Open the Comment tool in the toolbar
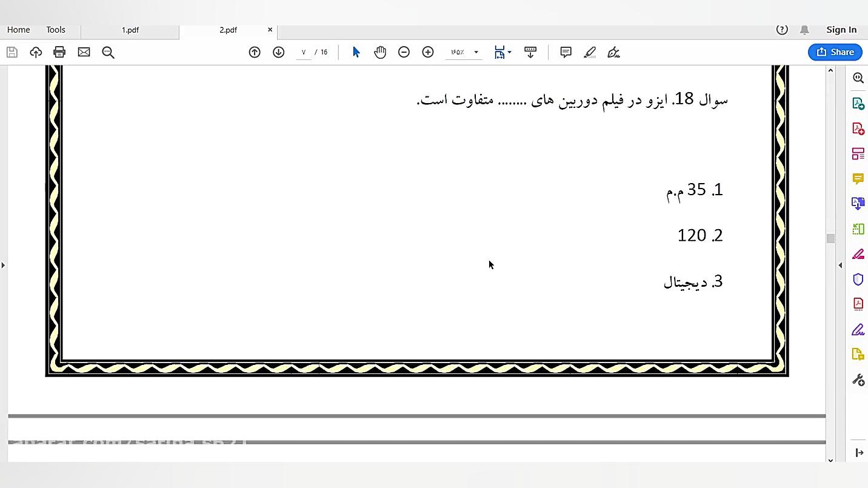 pos(565,52)
